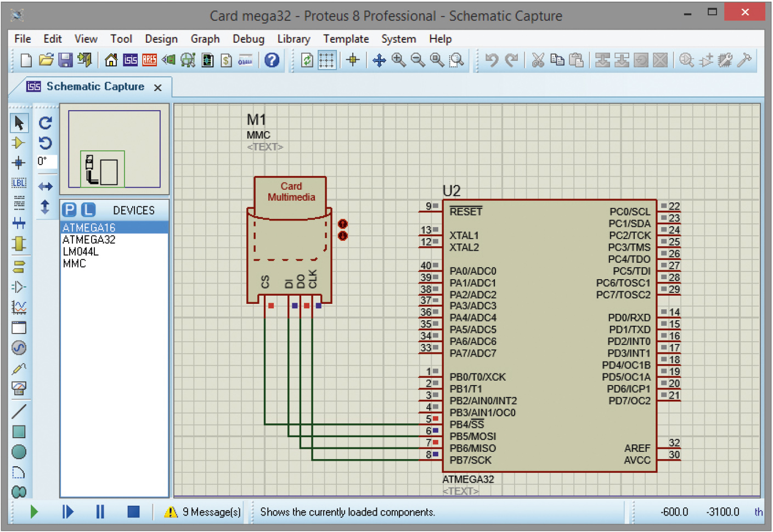The image size is (773, 532).
Task: Run the simulation with Play
Action: coord(34,512)
